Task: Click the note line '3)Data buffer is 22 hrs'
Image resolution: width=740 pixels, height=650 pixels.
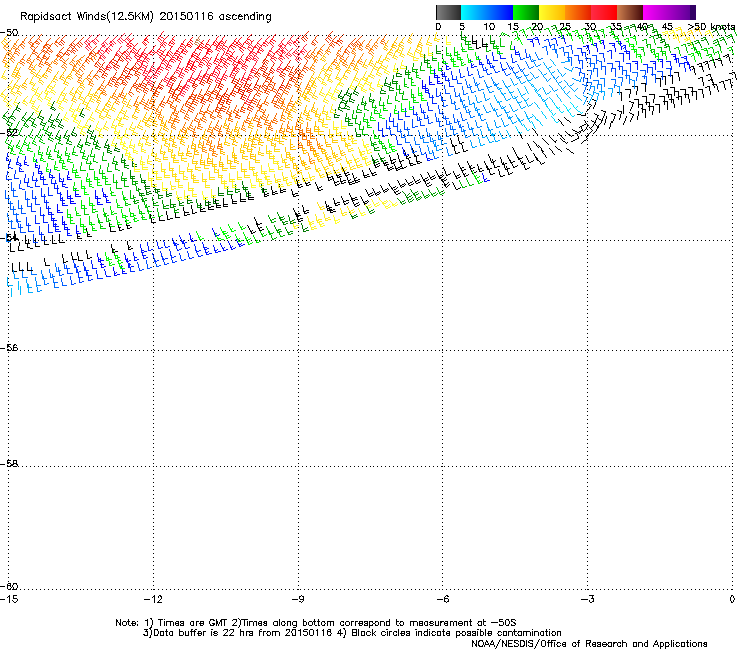Action: pyautogui.click(x=352, y=633)
